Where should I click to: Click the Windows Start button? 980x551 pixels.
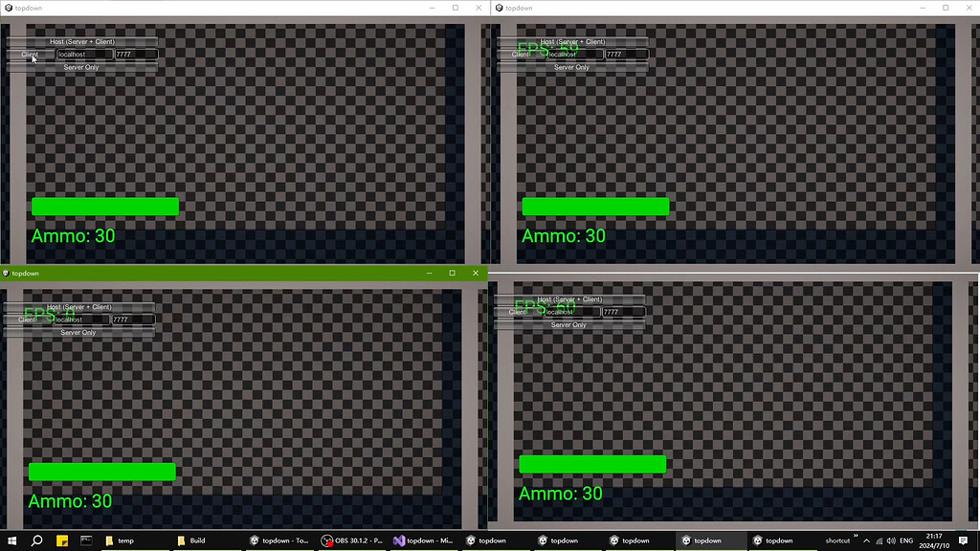11,540
